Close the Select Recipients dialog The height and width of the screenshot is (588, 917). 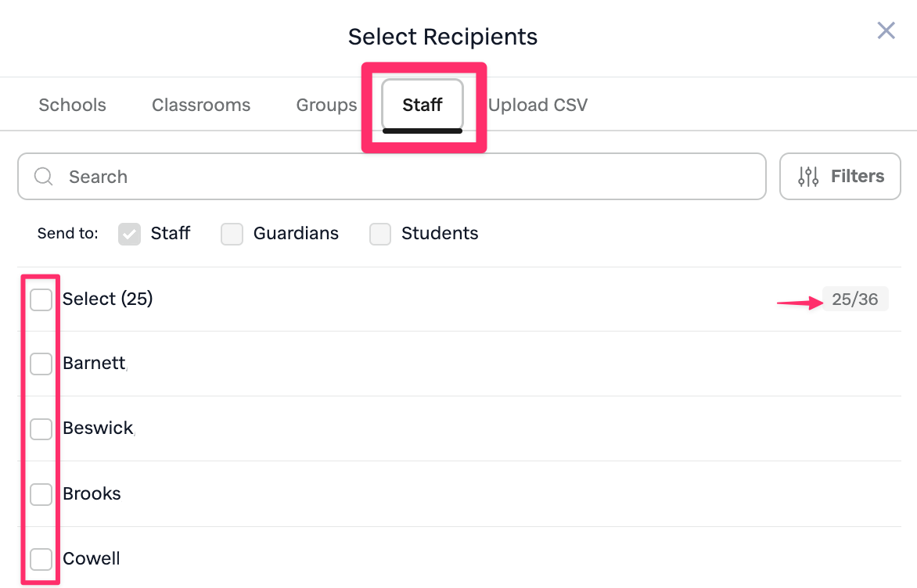pos(886,30)
